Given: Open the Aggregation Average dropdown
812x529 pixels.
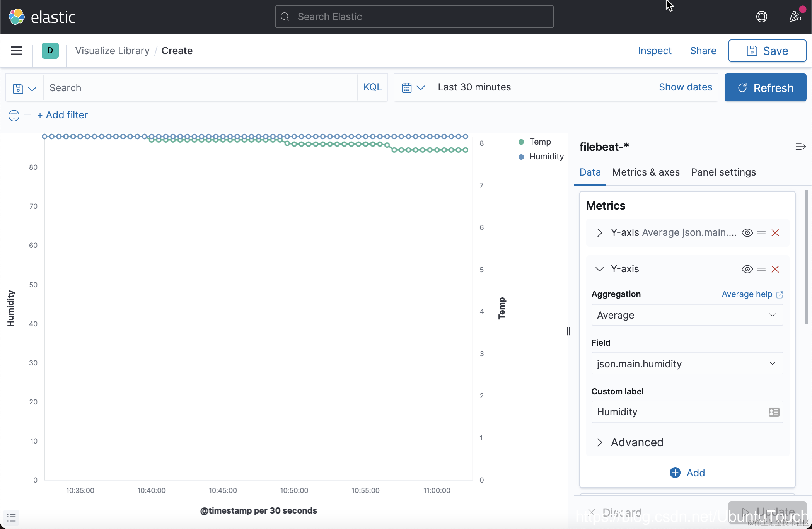Looking at the screenshot, I should coord(687,315).
